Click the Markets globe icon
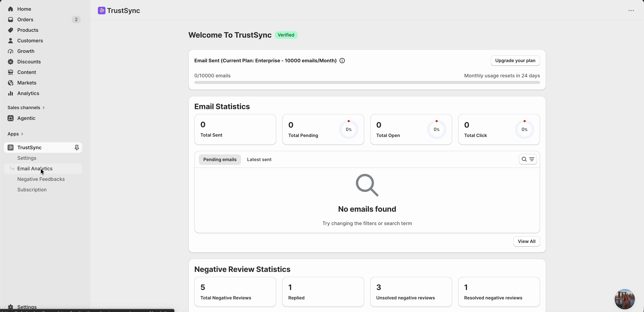The image size is (644, 312). point(11,83)
